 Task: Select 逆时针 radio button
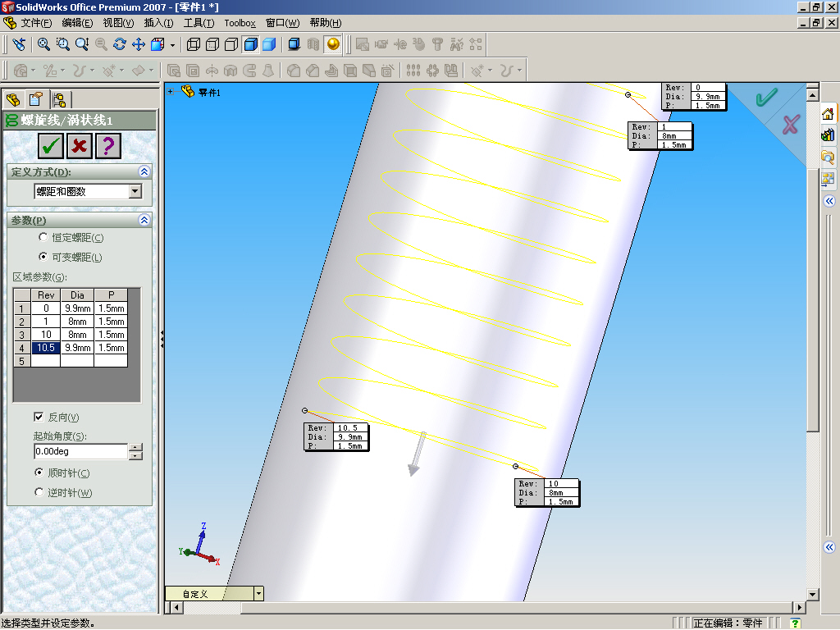pos(39,492)
